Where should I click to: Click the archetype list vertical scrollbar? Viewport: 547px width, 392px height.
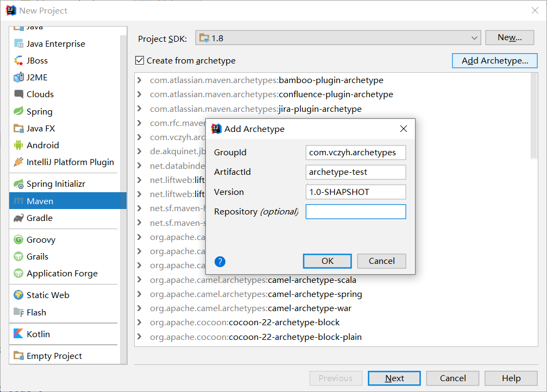point(534,116)
